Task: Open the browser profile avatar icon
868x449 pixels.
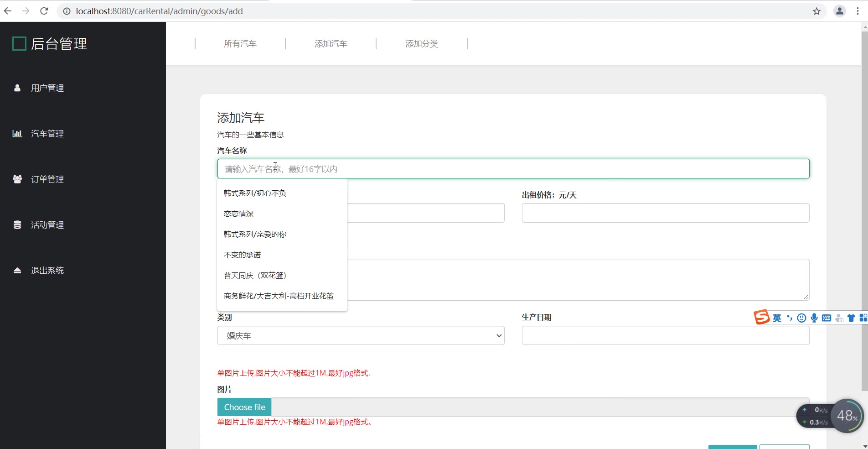Action: pyautogui.click(x=839, y=11)
